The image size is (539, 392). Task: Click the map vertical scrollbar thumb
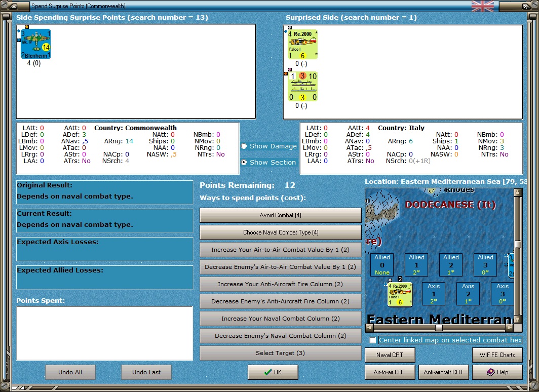(x=518, y=244)
